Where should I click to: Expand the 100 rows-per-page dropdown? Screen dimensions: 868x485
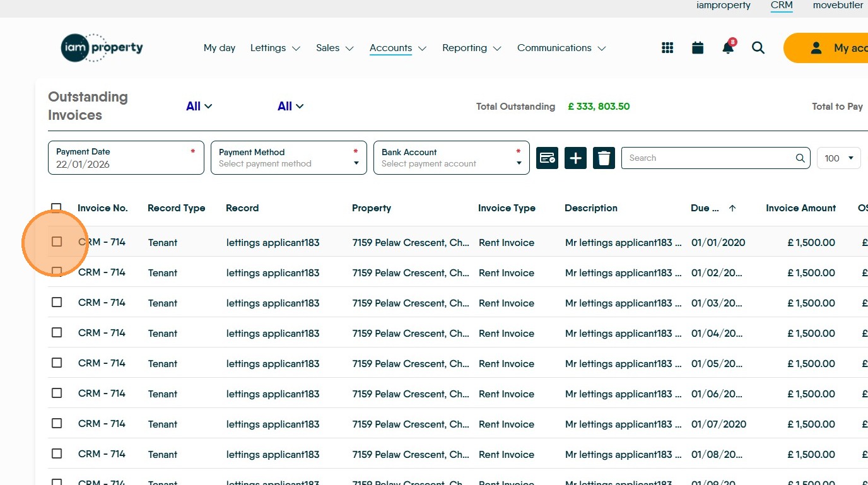[838, 158]
